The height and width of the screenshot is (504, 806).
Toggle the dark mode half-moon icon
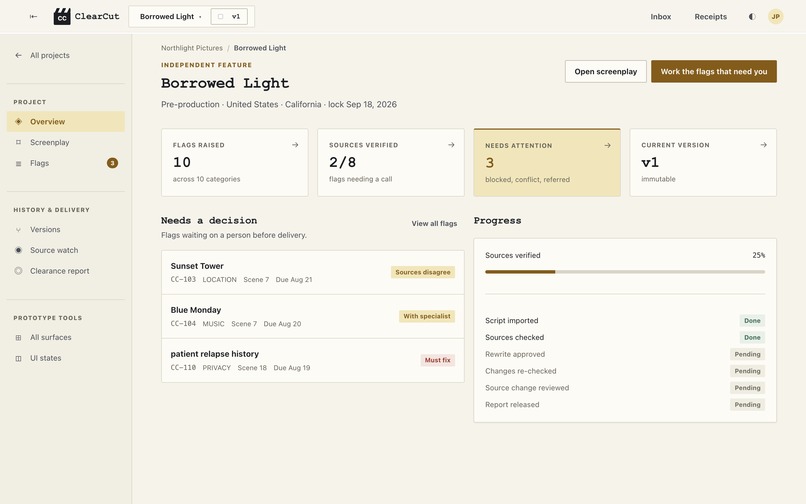(x=752, y=16)
